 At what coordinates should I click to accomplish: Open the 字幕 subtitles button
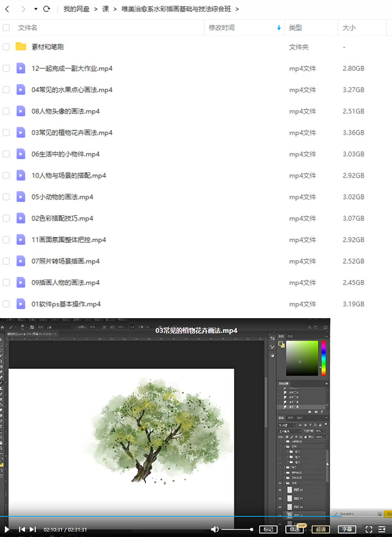[x=347, y=529]
